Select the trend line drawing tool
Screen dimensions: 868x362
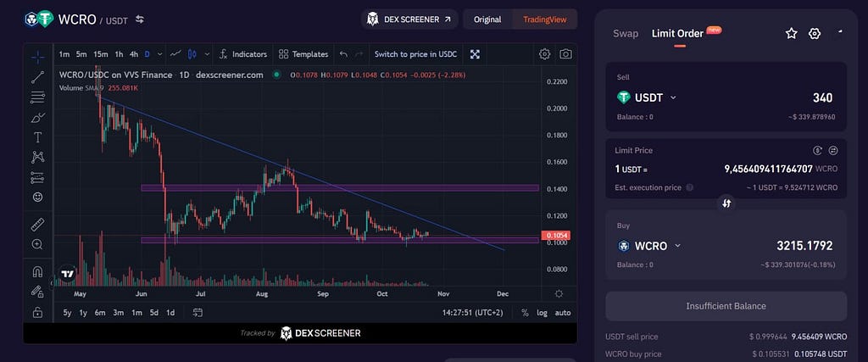(37, 77)
